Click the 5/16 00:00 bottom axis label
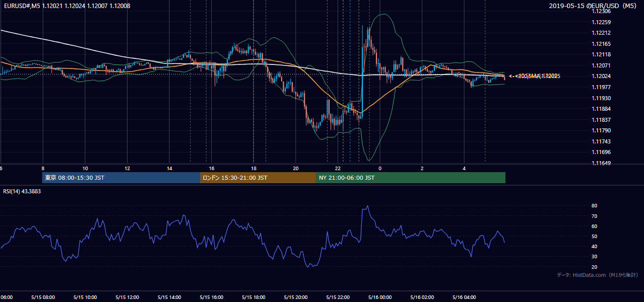Screen dimensions: 644x302 (380, 297)
